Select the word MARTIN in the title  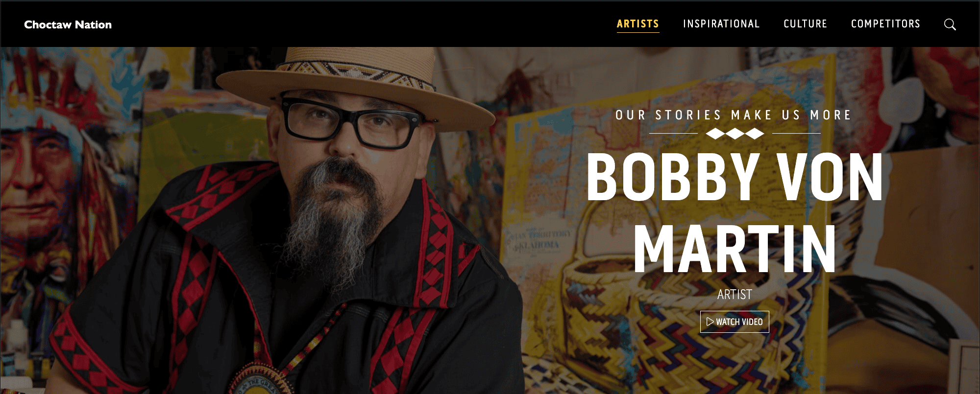click(x=735, y=249)
